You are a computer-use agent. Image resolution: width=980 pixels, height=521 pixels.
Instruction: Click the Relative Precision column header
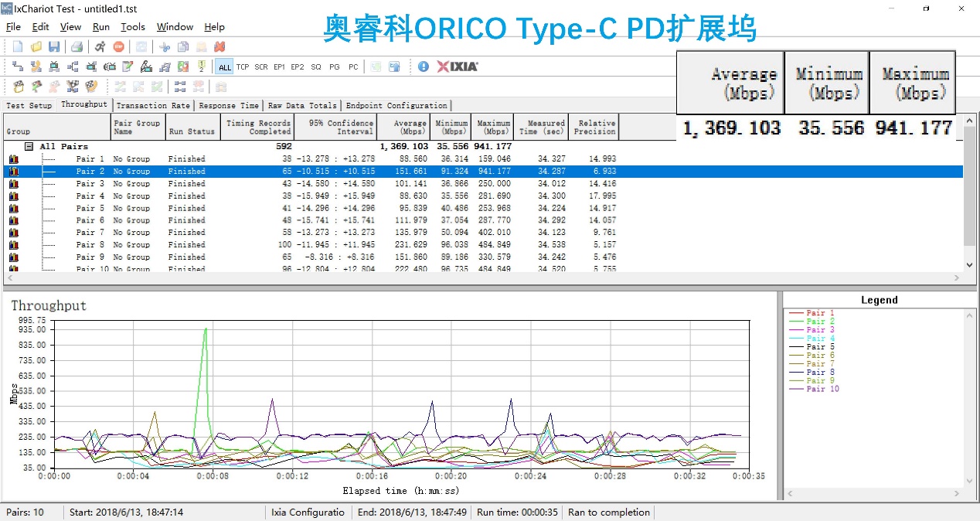pyautogui.click(x=594, y=127)
